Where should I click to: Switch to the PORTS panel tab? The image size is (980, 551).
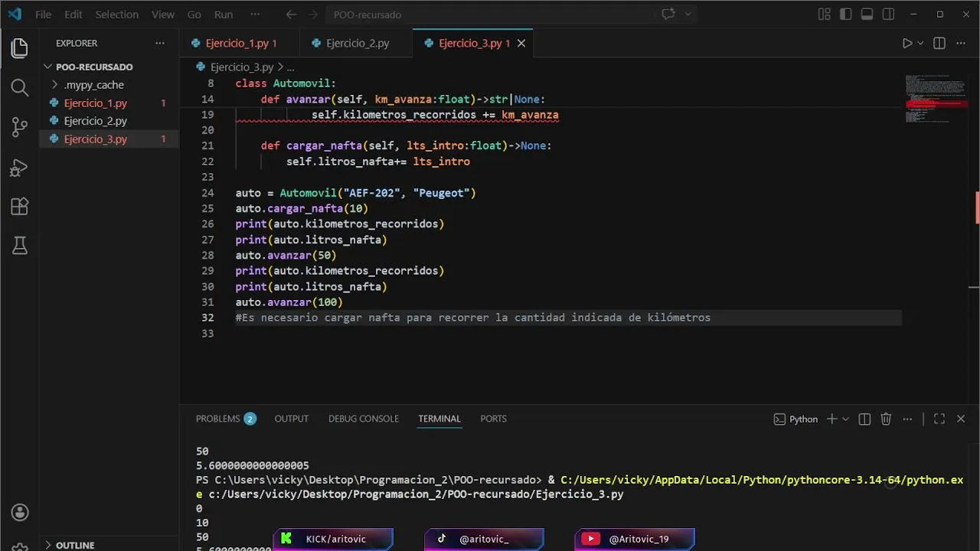[x=494, y=419]
